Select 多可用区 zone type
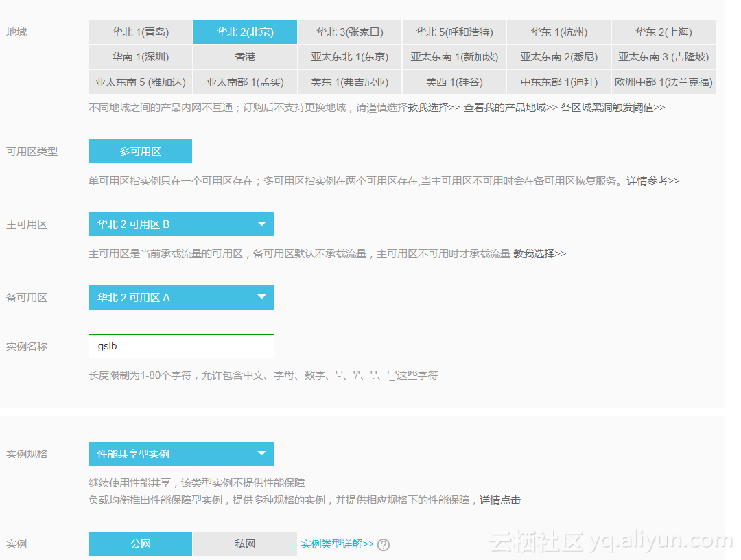Viewport: 741px width, 560px height. tap(141, 151)
